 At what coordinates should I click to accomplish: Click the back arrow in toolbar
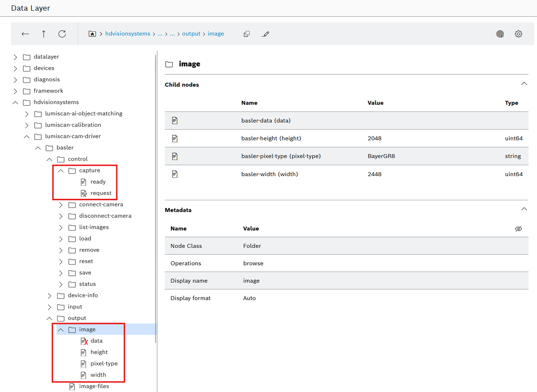pos(25,34)
